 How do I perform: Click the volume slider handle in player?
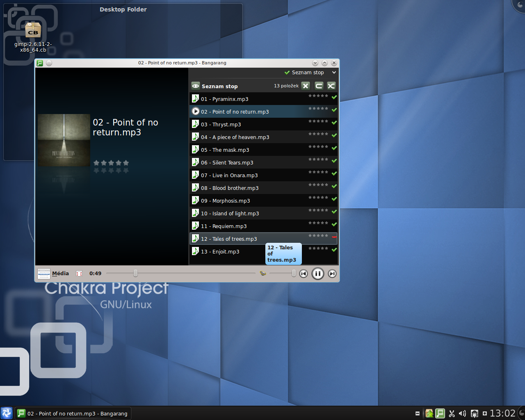pyautogui.click(x=294, y=273)
